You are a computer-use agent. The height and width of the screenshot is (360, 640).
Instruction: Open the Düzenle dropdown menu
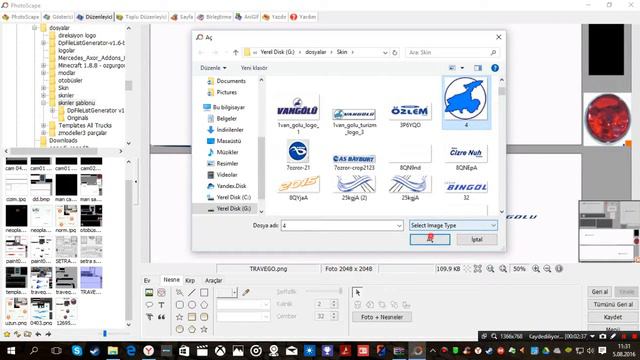tap(213, 68)
